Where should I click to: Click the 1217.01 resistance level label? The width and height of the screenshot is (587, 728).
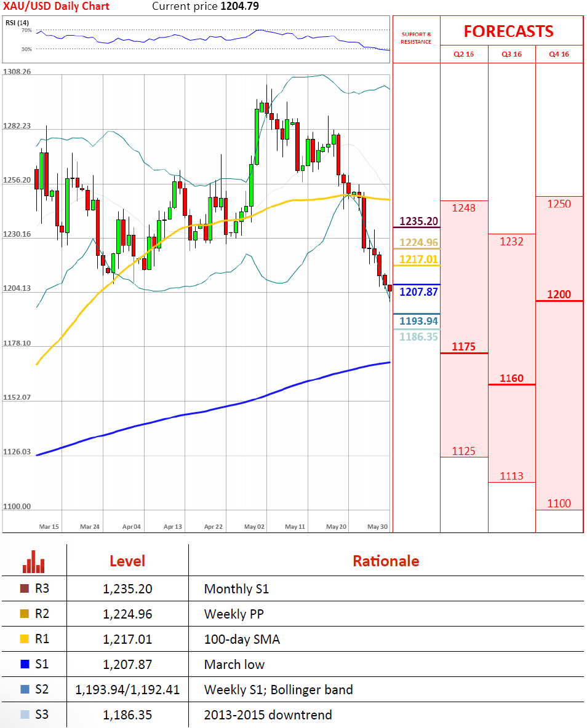(x=418, y=259)
